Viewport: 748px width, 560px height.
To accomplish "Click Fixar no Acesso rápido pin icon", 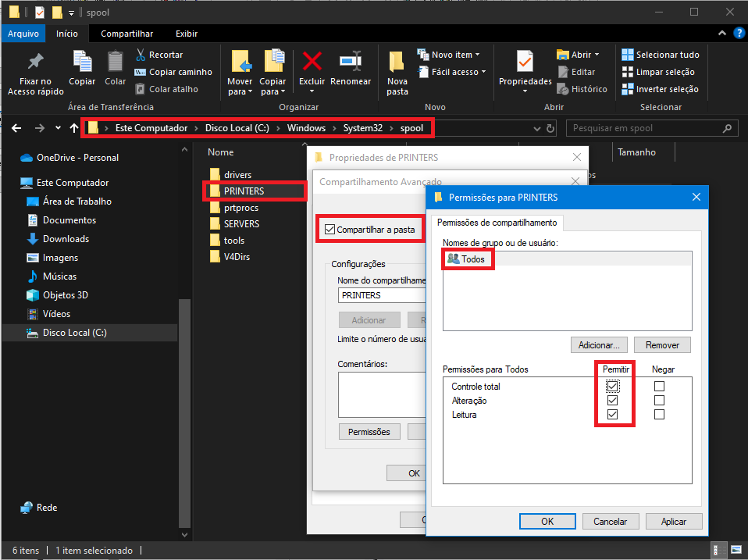I will [35, 62].
